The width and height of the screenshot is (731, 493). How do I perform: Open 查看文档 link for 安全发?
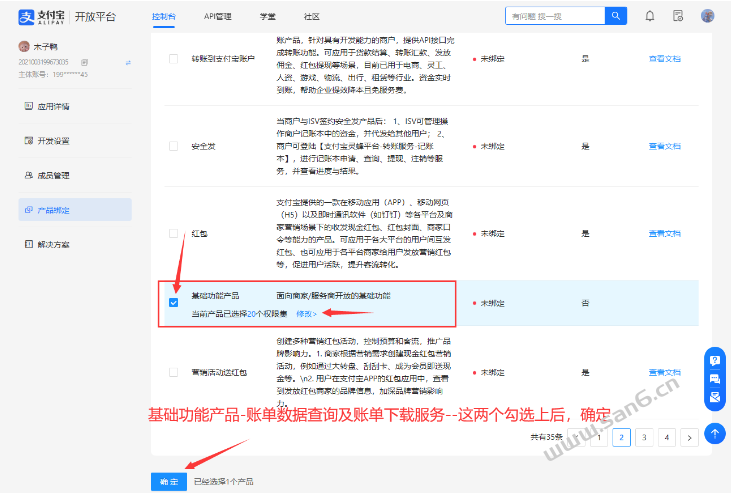pos(665,146)
